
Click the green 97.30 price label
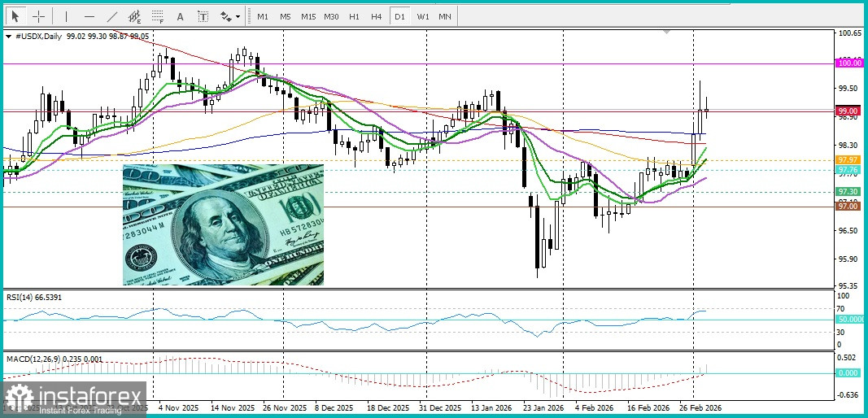pyautogui.click(x=848, y=192)
